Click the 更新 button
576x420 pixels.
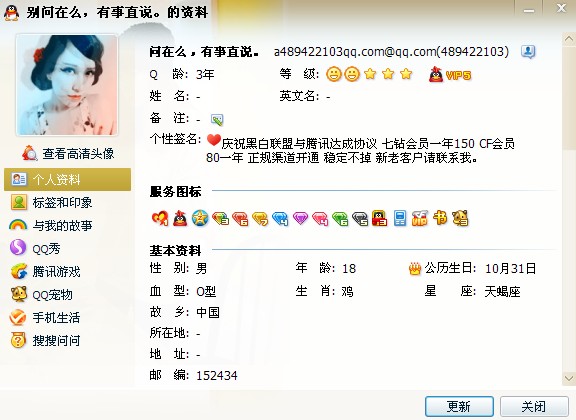tap(459, 406)
